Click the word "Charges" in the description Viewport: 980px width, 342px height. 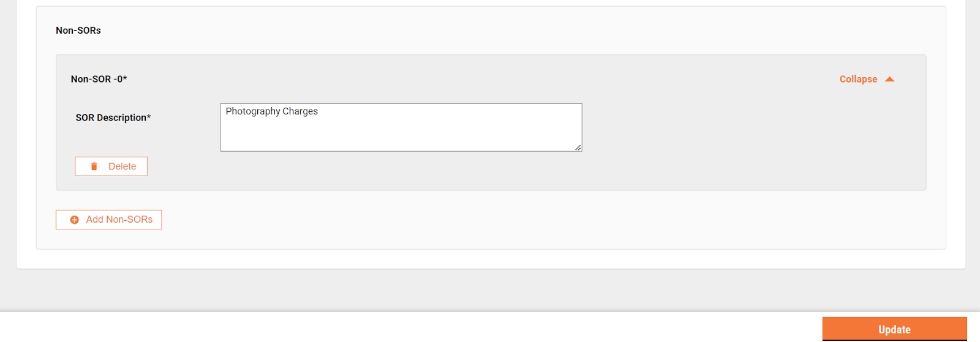click(300, 111)
